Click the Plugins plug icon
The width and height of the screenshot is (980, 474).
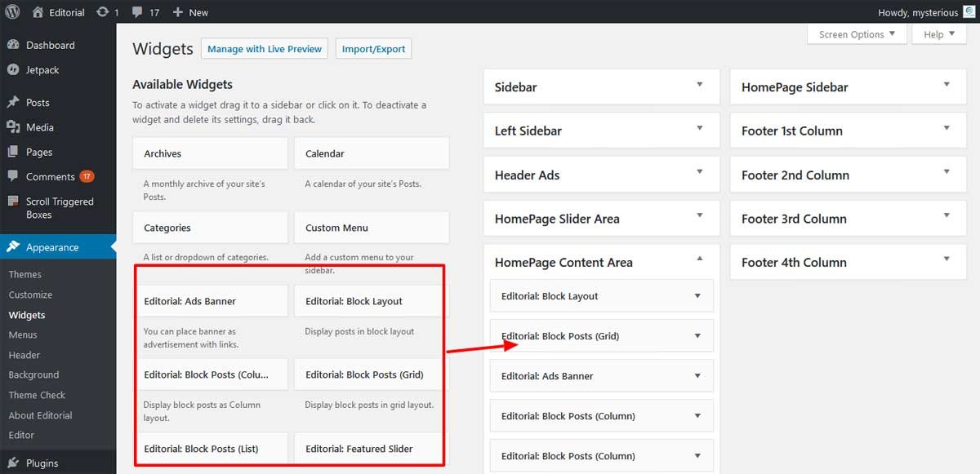pos(13,463)
